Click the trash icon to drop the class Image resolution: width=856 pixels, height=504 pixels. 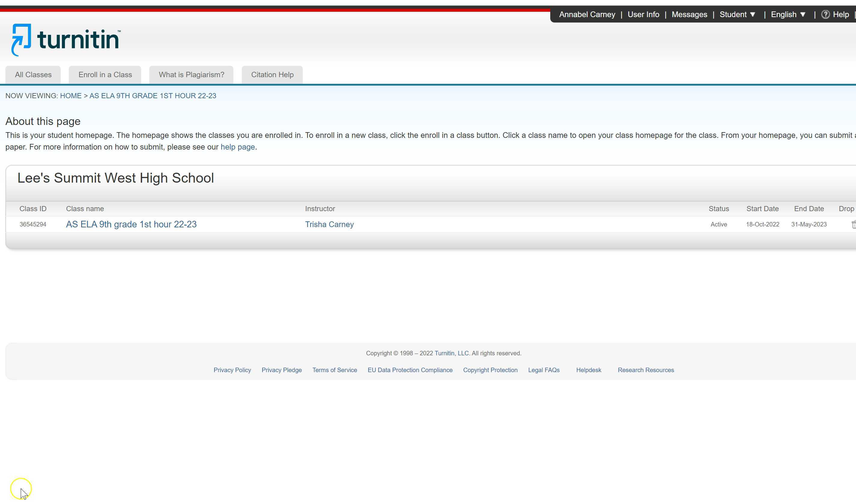click(x=854, y=224)
